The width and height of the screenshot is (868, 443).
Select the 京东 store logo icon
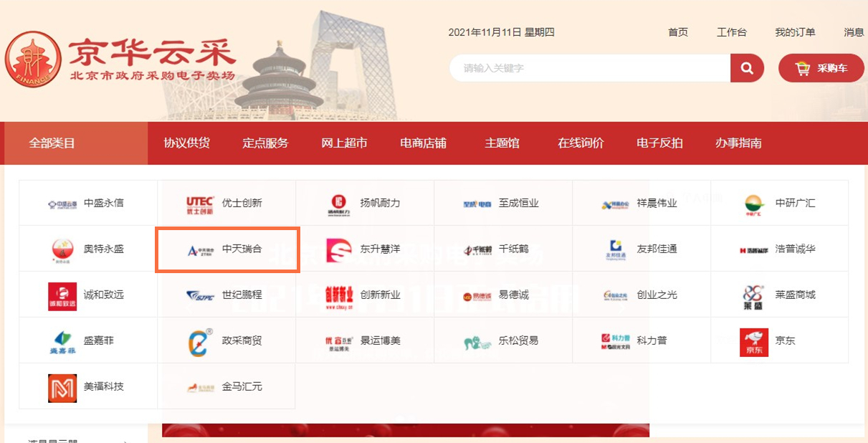753,341
